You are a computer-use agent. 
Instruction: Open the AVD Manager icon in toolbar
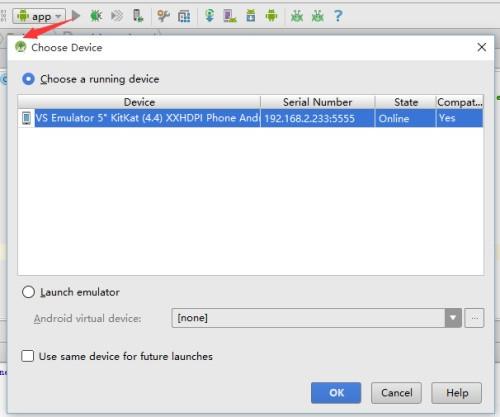[230, 16]
